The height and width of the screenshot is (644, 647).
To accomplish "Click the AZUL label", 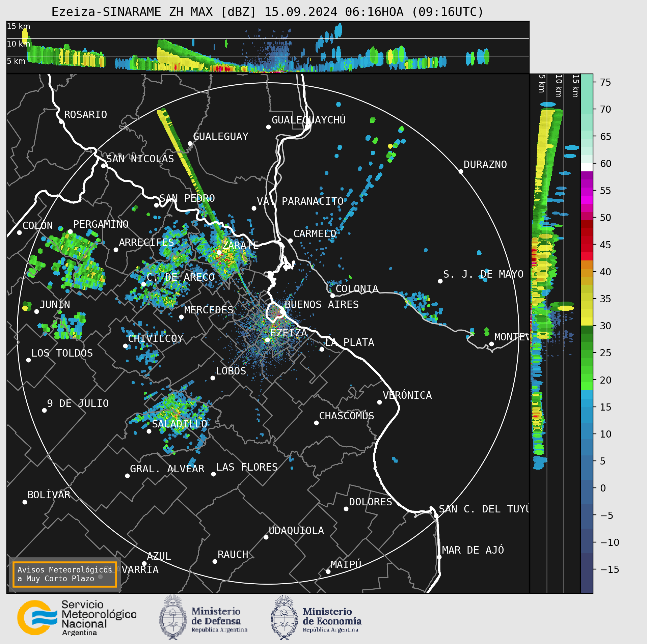I will point(159,556).
